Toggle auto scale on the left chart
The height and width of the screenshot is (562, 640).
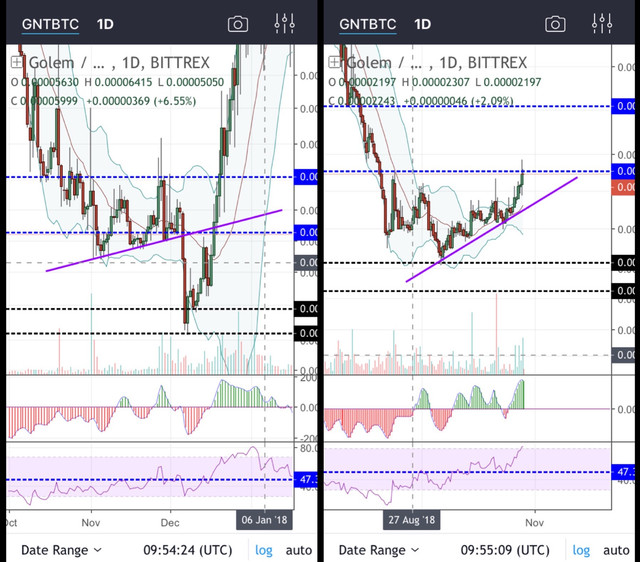pyautogui.click(x=299, y=550)
